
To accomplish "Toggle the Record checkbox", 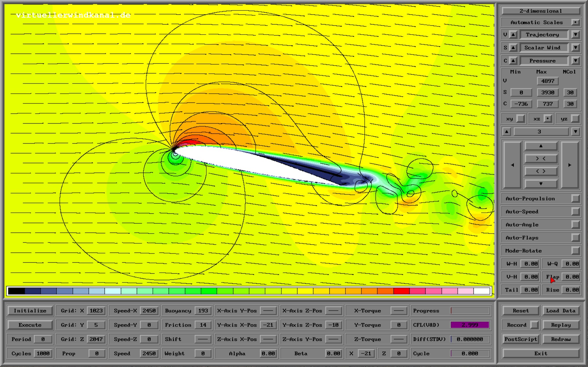I will coord(534,325).
